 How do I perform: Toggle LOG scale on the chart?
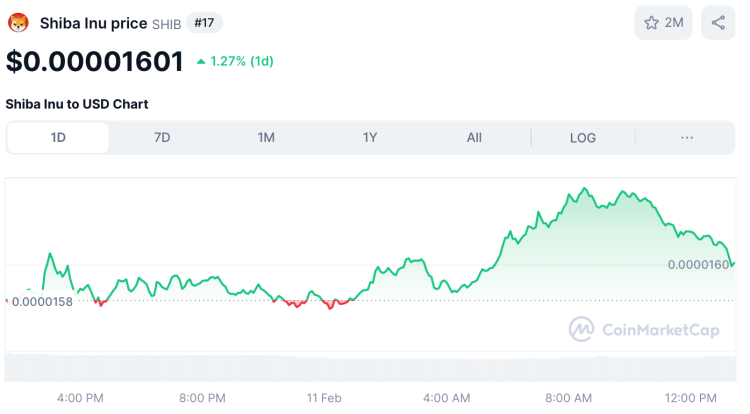[x=583, y=138]
